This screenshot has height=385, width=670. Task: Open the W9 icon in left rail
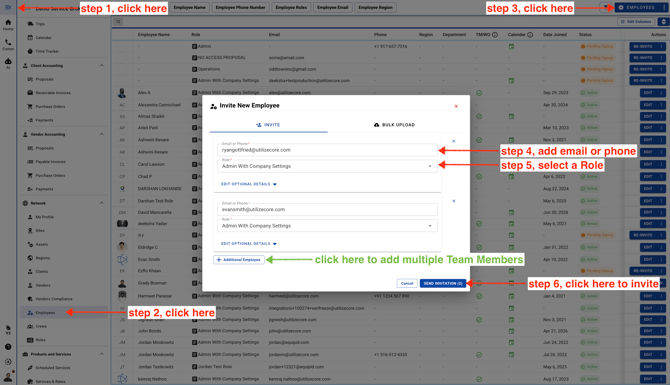[8, 330]
